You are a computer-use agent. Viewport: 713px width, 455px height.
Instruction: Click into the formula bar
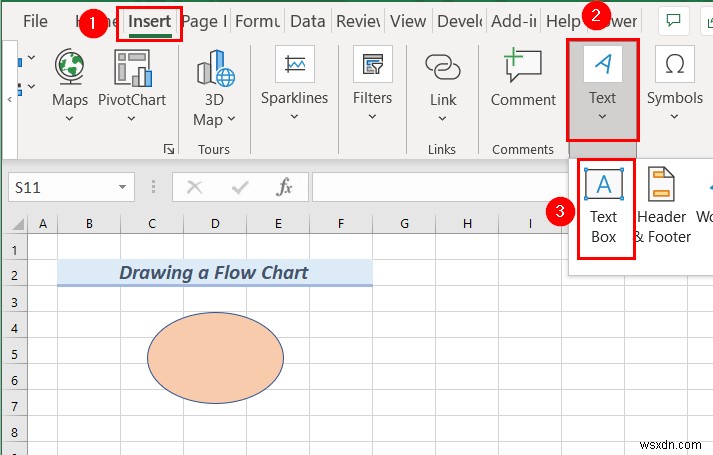pos(440,187)
